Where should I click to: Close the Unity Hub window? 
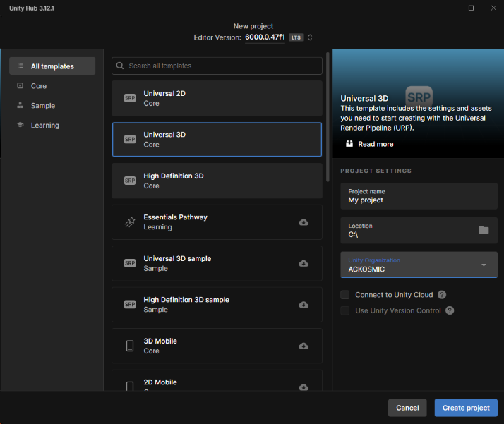(x=493, y=8)
